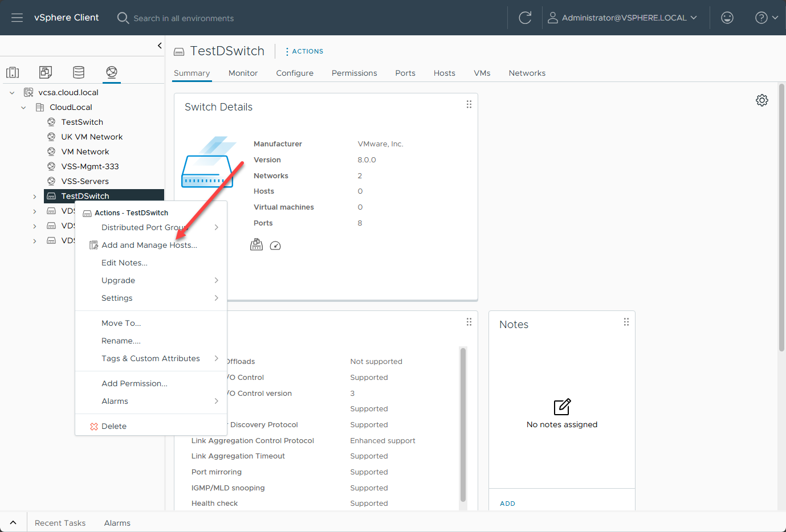This screenshot has width=786, height=532.
Task: Click the gauge icon in Switch Details
Action: point(275,245)
